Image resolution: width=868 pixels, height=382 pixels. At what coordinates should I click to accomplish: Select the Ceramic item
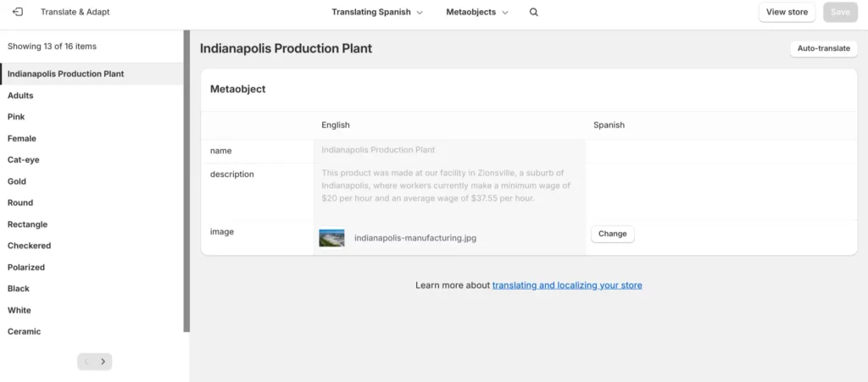point(92,332)
